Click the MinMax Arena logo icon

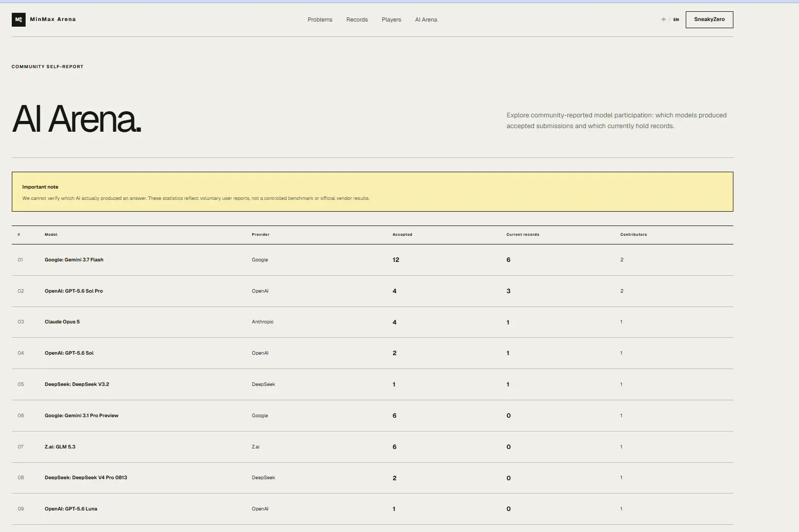pyautogui.click(x=18, y=19)
